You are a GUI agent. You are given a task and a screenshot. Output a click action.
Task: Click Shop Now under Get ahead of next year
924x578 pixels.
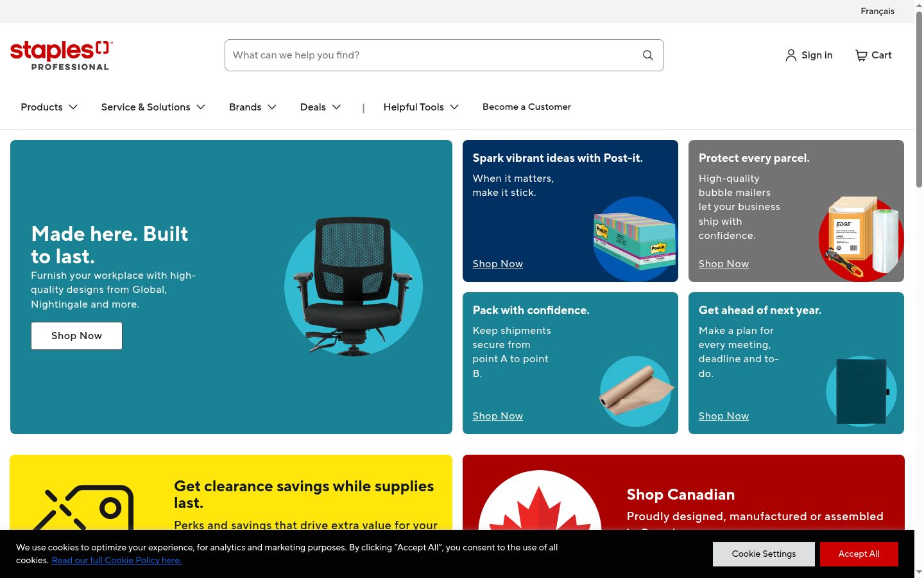point(724,416)
